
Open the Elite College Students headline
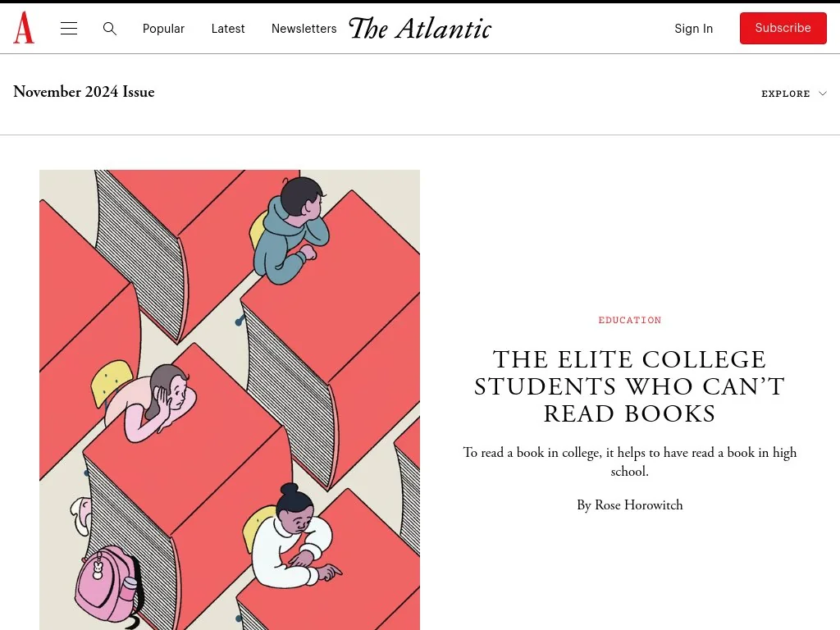coord(630,386)
